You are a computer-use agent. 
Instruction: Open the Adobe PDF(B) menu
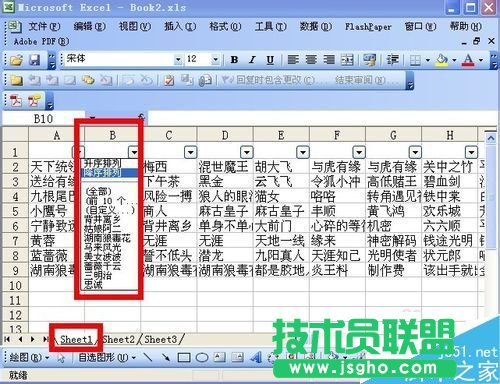pos(41,41)
